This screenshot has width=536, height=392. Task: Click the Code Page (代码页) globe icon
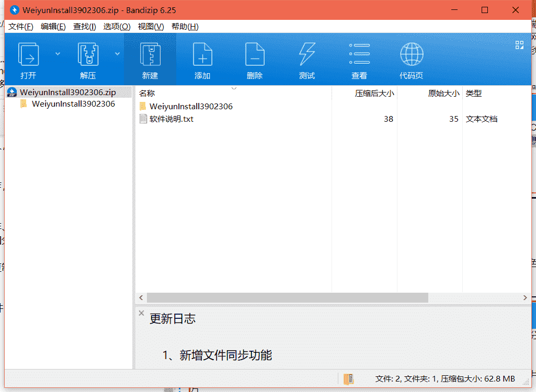[x=412, y=54]
